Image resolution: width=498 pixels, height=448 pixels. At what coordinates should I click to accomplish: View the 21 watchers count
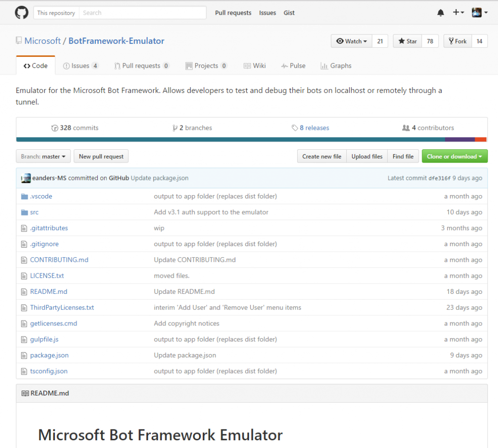[380, 41]
